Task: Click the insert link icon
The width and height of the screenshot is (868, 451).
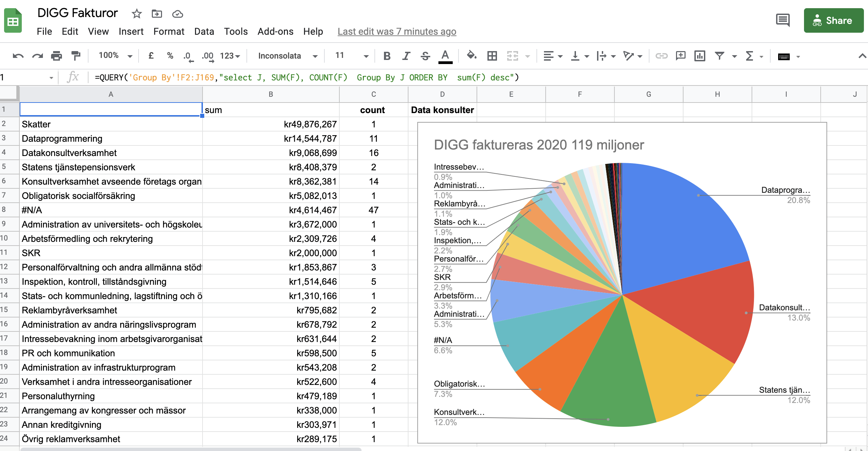Action: click(661, 56)
